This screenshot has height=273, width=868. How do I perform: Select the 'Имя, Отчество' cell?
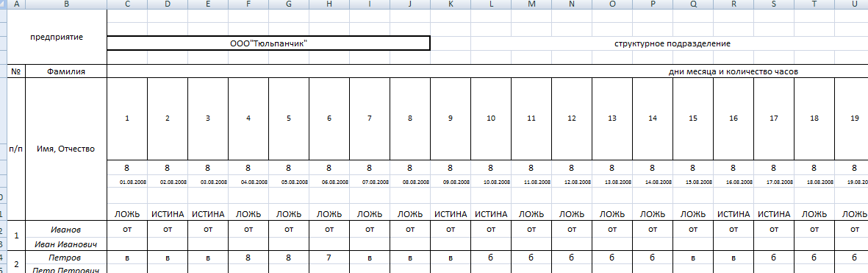click(66, 149)
